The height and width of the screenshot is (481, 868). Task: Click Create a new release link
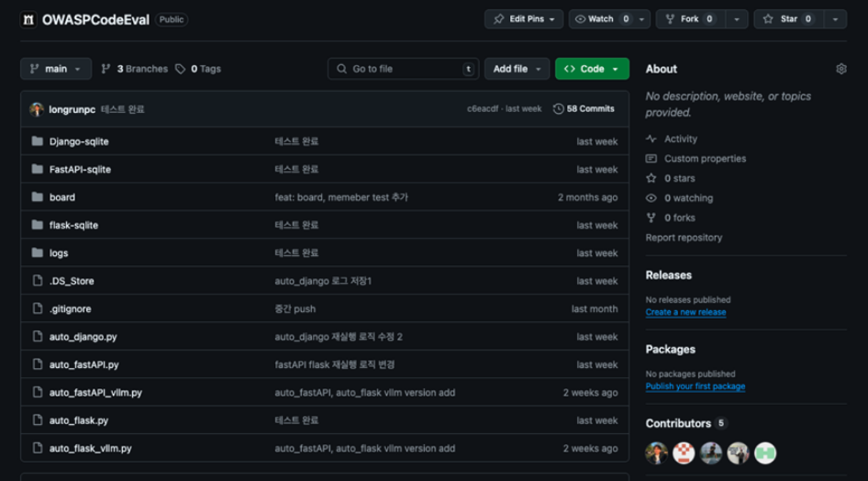point(686,312)
